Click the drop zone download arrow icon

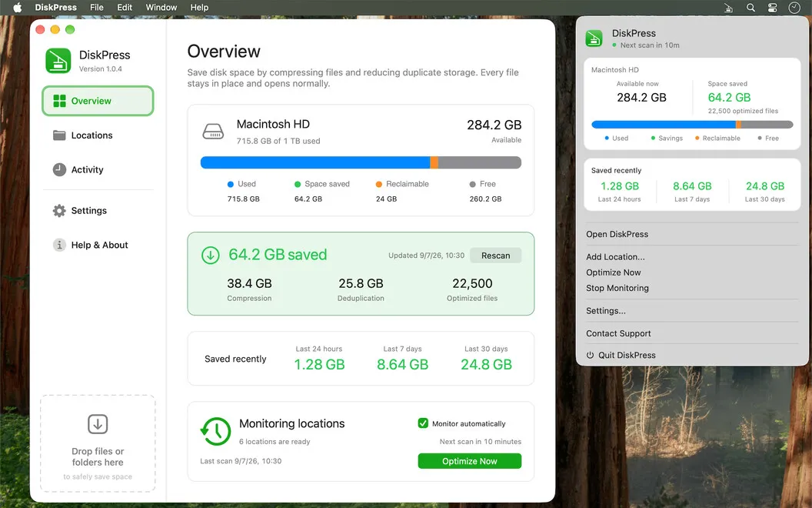98,424
